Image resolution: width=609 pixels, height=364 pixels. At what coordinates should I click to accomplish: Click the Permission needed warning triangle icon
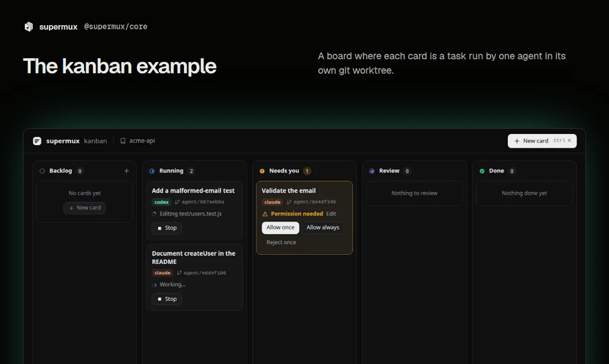tap(265, 214)
